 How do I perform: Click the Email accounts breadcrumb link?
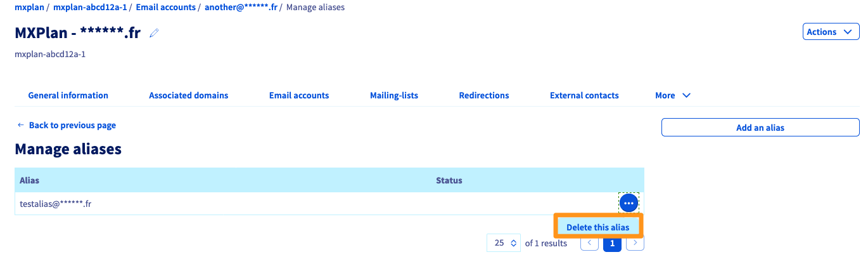coord(165,7)
